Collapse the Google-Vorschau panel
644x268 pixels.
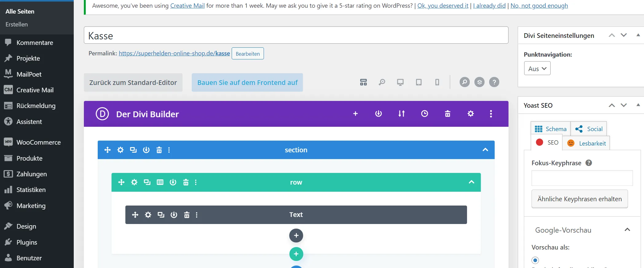(x=627, y=230)
